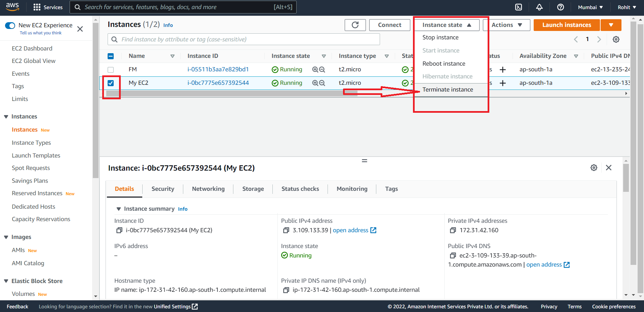Close the New EC2 Experience banner
Image resolution: width=644 pixels, height=312 pixels.
(x=80, y=29)
